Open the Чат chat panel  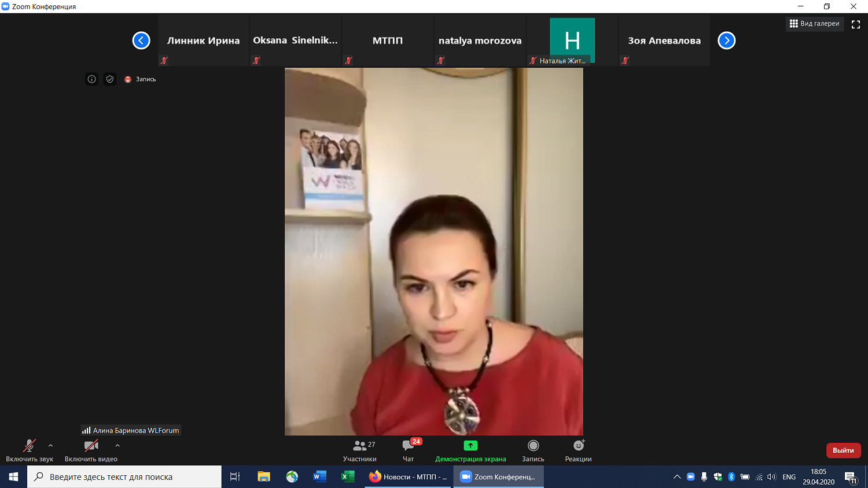click(409, 450)
